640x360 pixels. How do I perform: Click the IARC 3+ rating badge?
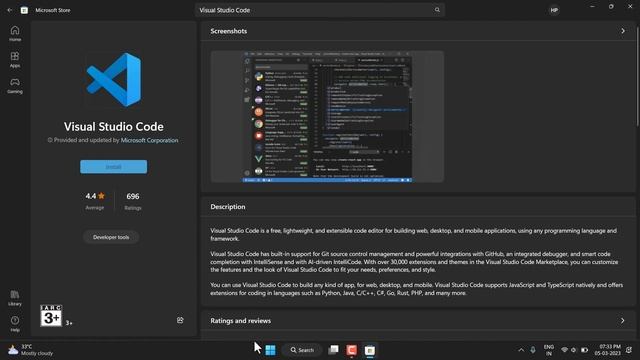coord(51,315)
